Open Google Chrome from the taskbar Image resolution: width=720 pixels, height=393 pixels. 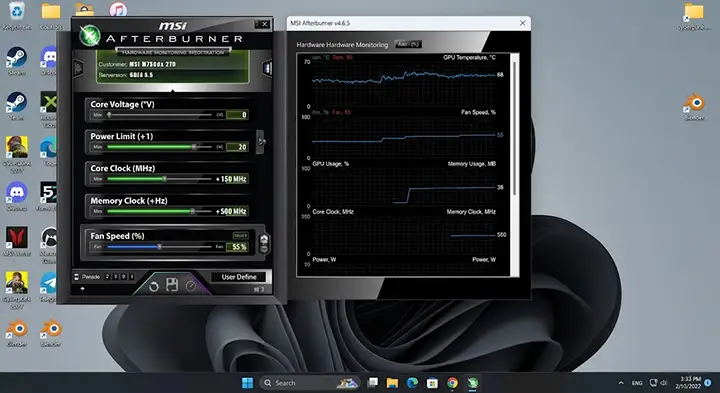(x=452, y=382)
